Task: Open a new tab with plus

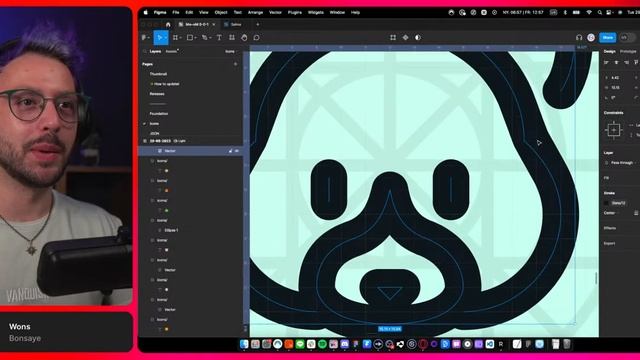Action: 257,24
